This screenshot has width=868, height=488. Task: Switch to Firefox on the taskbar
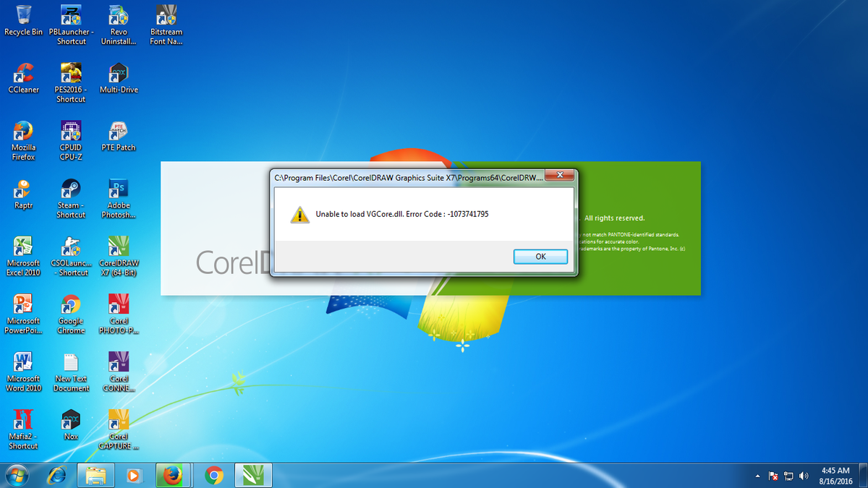pyautogui.click(x=172, y=475)
